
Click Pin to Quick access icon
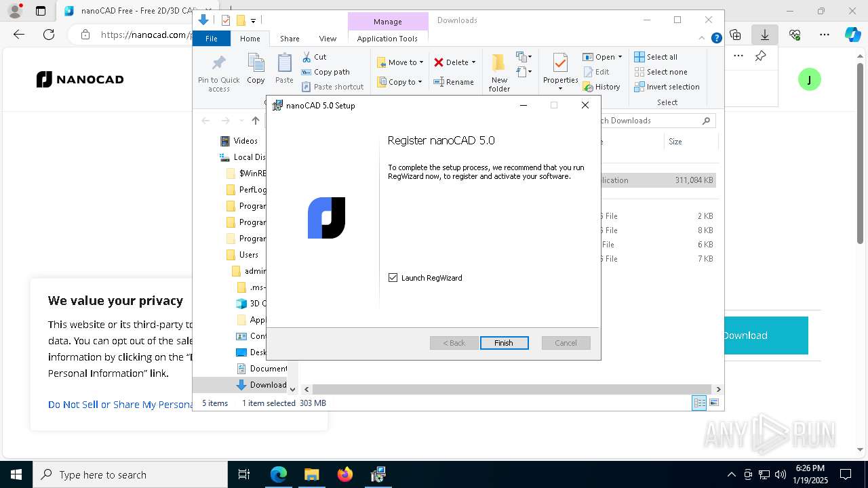click(x=218, y=64)
